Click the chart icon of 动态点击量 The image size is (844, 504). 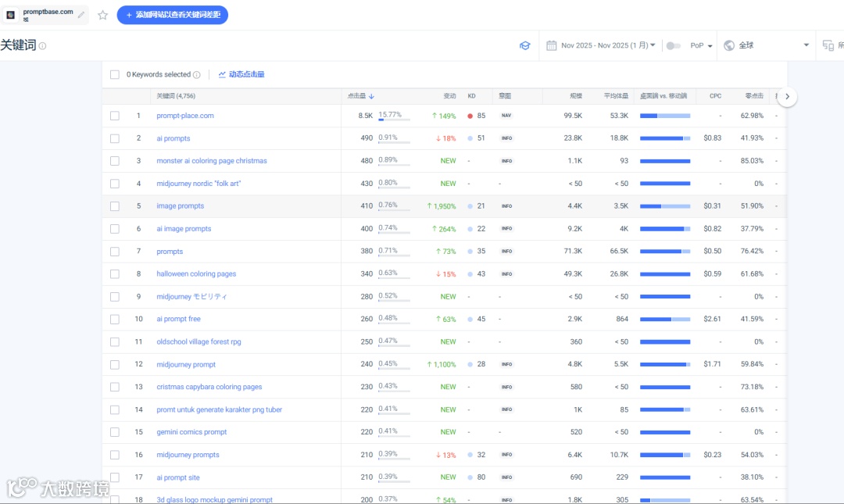(222, 75)
